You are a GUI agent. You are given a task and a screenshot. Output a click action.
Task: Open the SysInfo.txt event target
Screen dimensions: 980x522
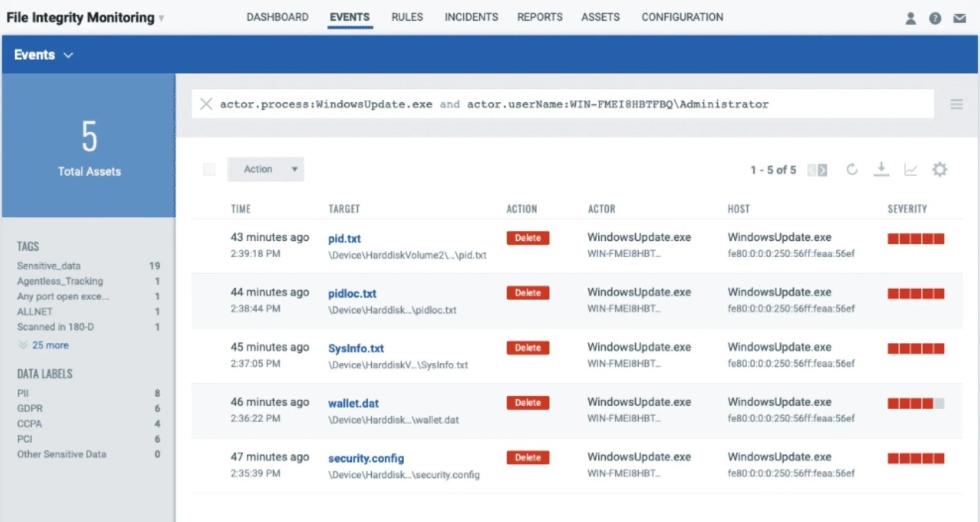tap(356, 348)
